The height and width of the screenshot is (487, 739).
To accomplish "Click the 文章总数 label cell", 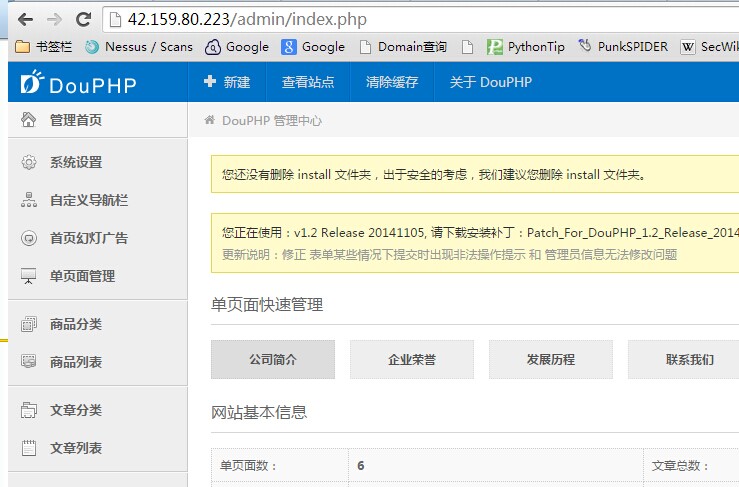I will coord(691,466).
